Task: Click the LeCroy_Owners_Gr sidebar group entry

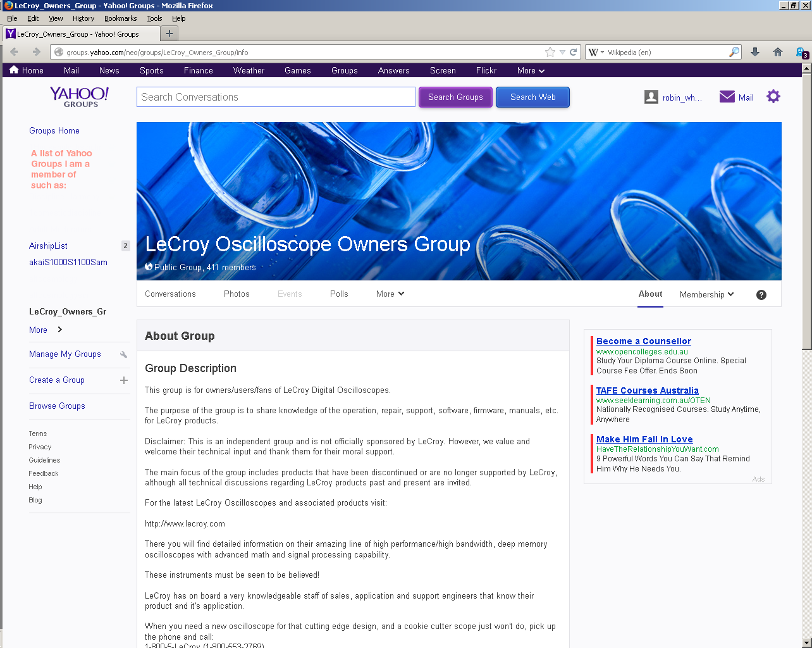Action: pyautogui.click(x=68, y=312)
